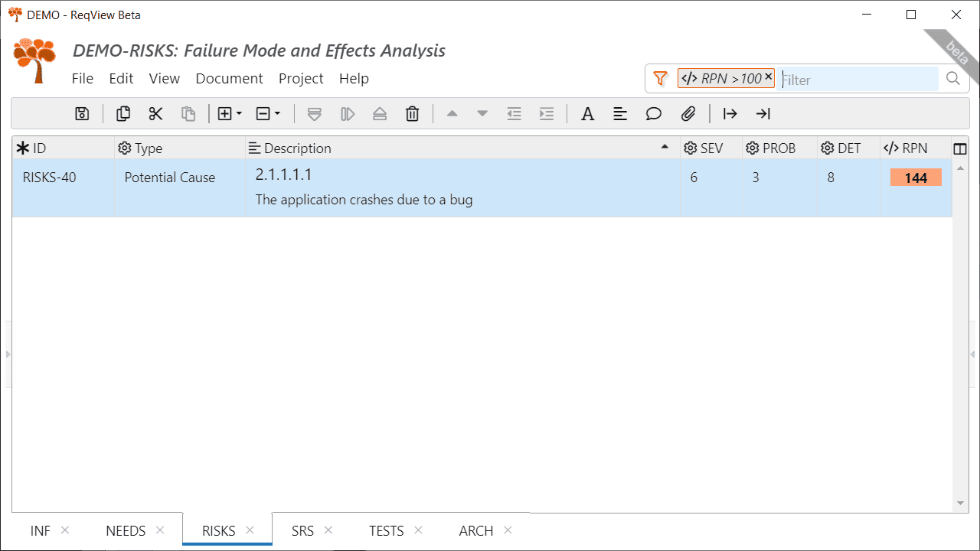This screenshot has height=551, width=980.
Task: Switch to the NEEDS tab
Action: click(126, 531)
